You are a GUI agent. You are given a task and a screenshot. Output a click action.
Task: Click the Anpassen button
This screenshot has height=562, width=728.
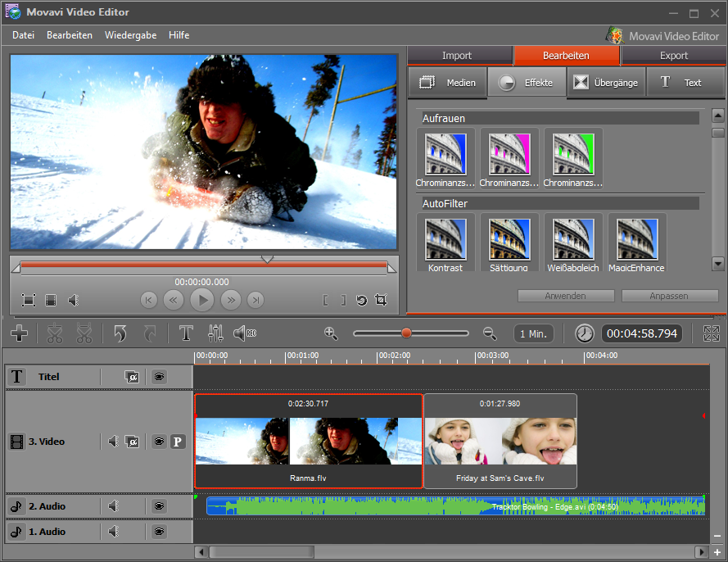pyautogui.click(x=669, y=296)
